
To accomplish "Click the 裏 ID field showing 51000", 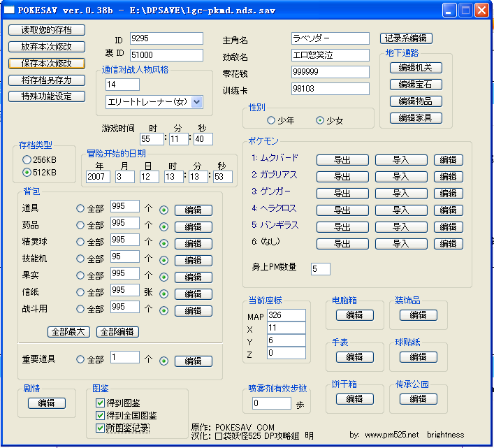I will coord(166,55).
